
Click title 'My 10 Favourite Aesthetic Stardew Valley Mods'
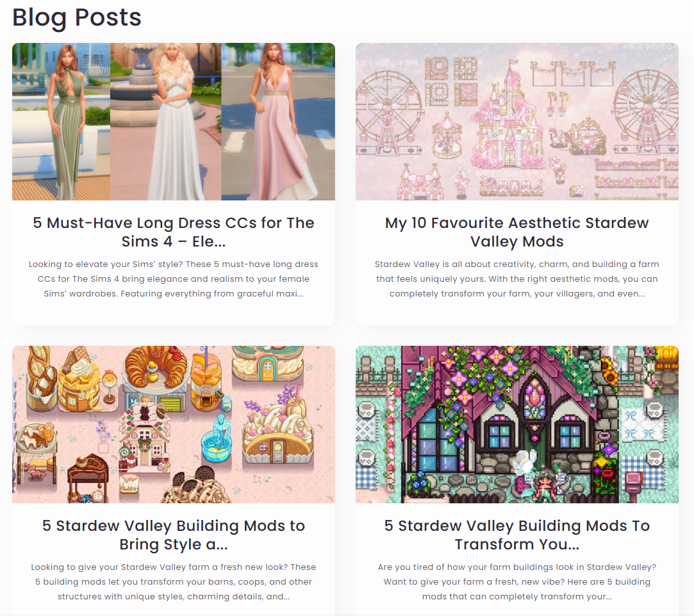517,232
